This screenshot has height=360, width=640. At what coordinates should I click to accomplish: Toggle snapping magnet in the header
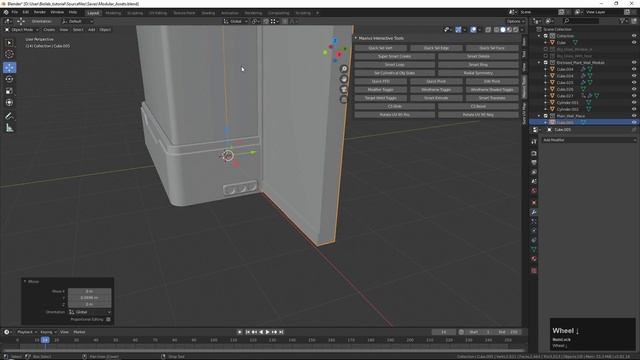point(266,21)
